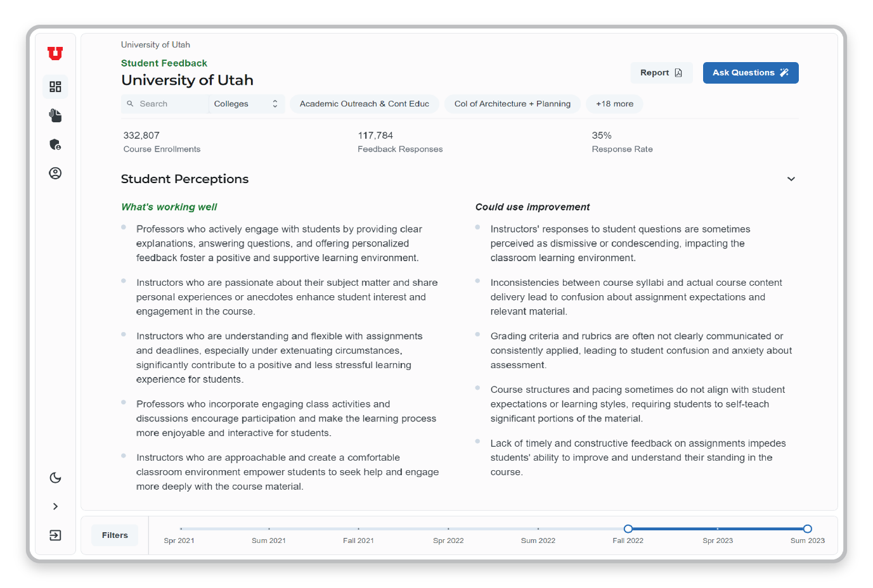Click the Spr 2023 timeline marker
This screenshot has height=588, width=873.
(718, 528)
